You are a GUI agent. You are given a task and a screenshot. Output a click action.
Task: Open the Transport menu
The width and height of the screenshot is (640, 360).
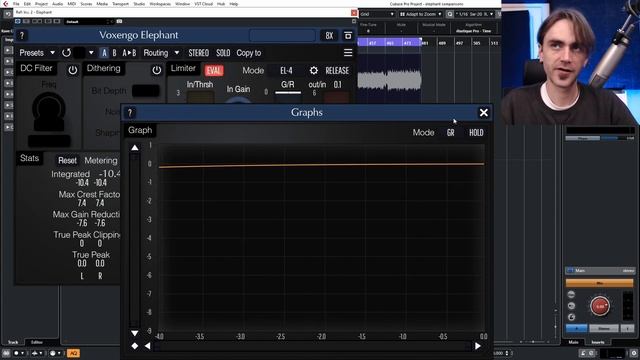click(x=120, y=4)
